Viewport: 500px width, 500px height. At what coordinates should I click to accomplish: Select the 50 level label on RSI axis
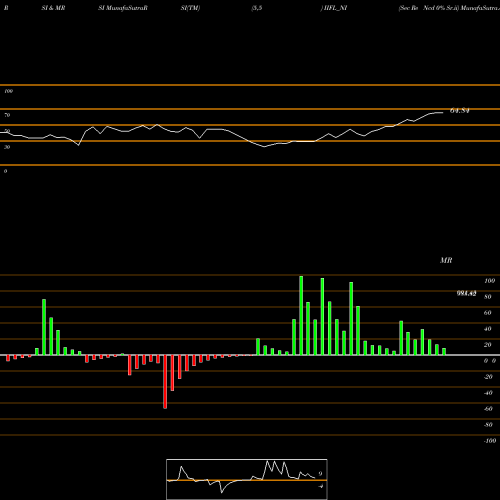coord(7,131)
